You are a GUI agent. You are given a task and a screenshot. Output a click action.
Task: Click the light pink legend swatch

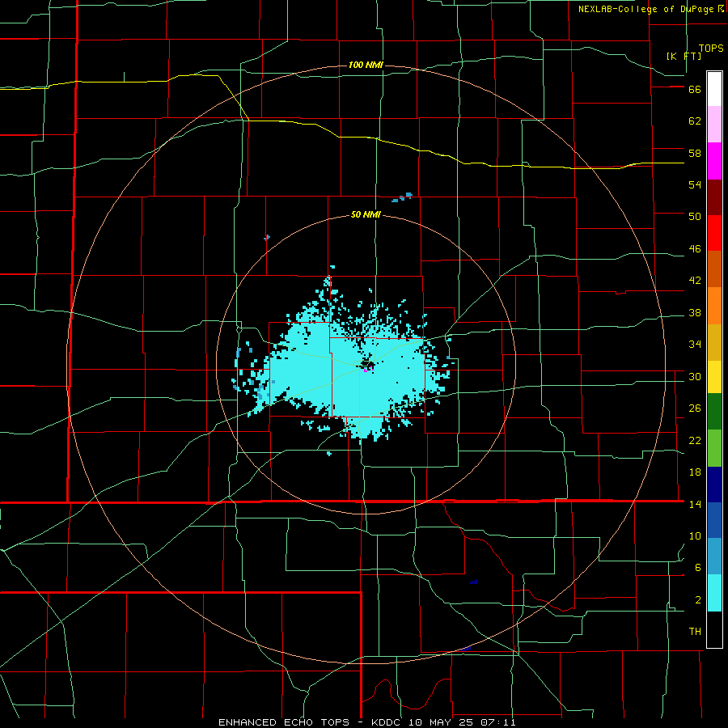[714, 125]
